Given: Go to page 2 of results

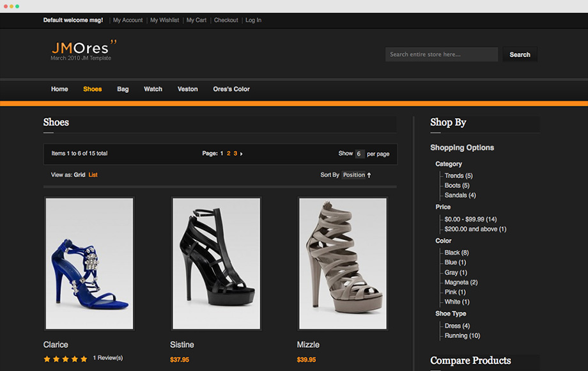Looking at the screenshot, I should [x=228, y=154].
